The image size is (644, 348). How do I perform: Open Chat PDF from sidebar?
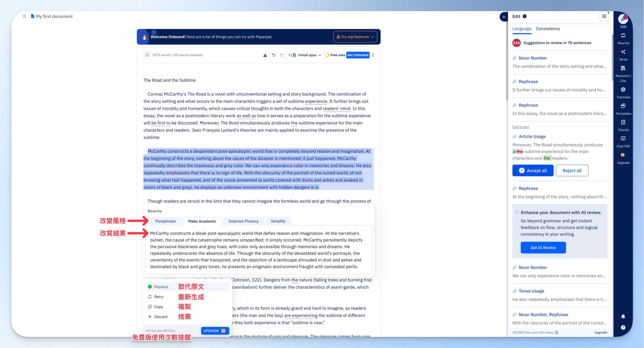coord(623,142)
